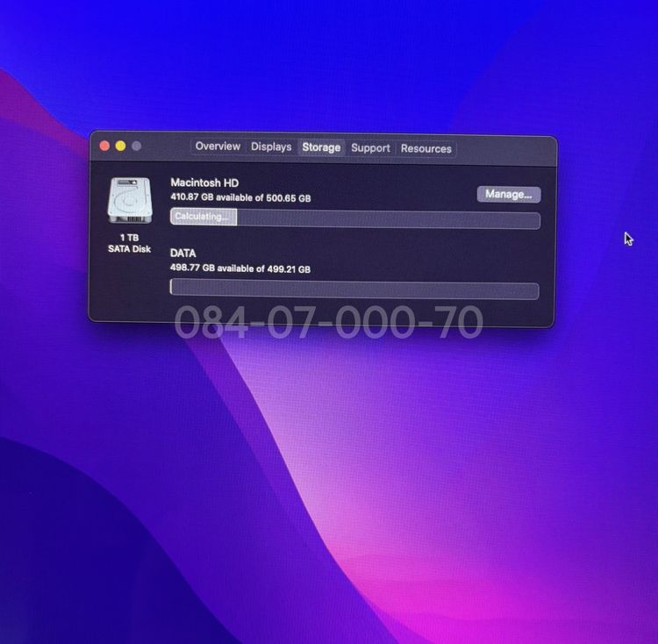Click '498.77 GB available of 499.21 GB'

pos(240,268)
